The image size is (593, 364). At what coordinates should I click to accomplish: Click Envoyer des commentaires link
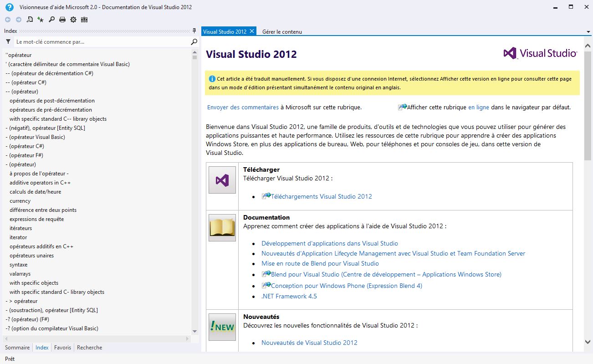(243, 108)
